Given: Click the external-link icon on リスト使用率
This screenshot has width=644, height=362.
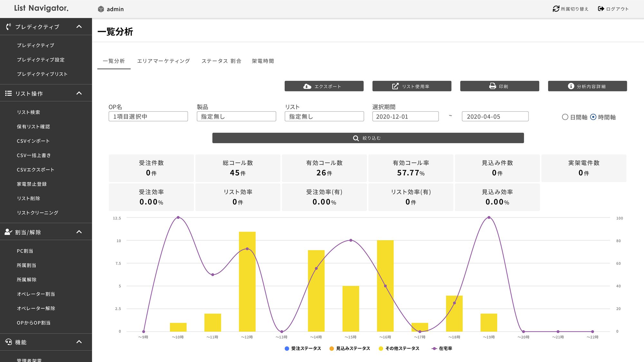Looking at the screenshot, I should coord(395,86).
